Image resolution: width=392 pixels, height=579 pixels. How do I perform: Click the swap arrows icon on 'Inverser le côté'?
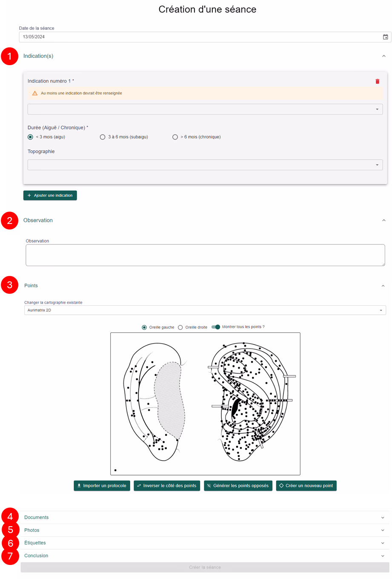(x=139, y=486)
